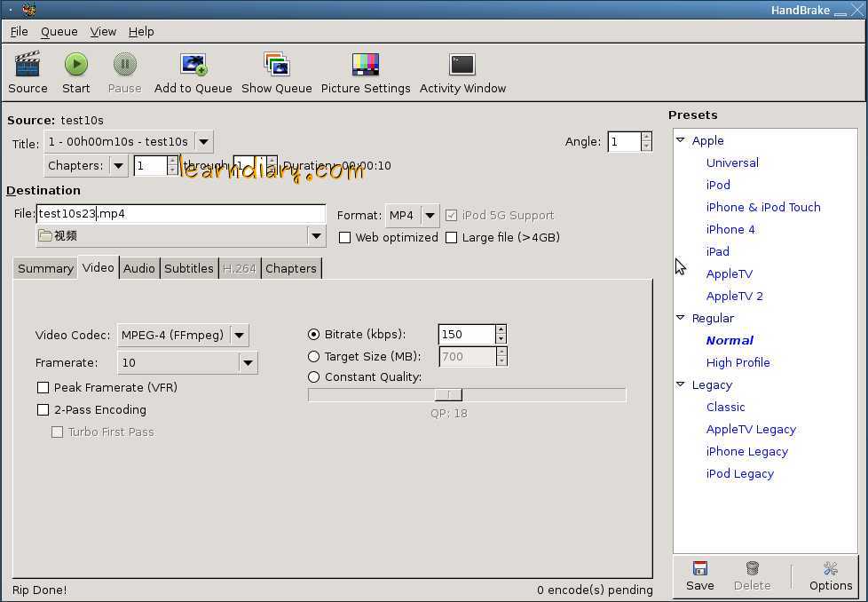Image resolution: width=868 pixels, height=602 pixels.
Task: Open the Source clapperboard icon
Action: (28, 64)
